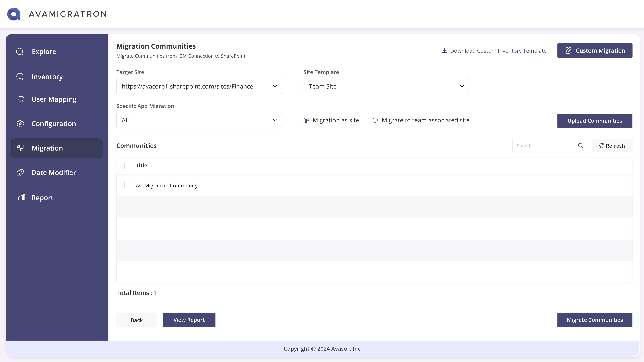Screen dimensions: 644x362
Task: Click the Total Items : 1 text
Action: (137, 293)
